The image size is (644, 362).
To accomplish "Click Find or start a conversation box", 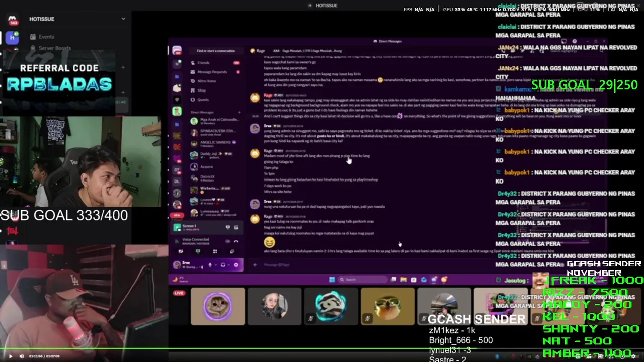I will (215, 51).
